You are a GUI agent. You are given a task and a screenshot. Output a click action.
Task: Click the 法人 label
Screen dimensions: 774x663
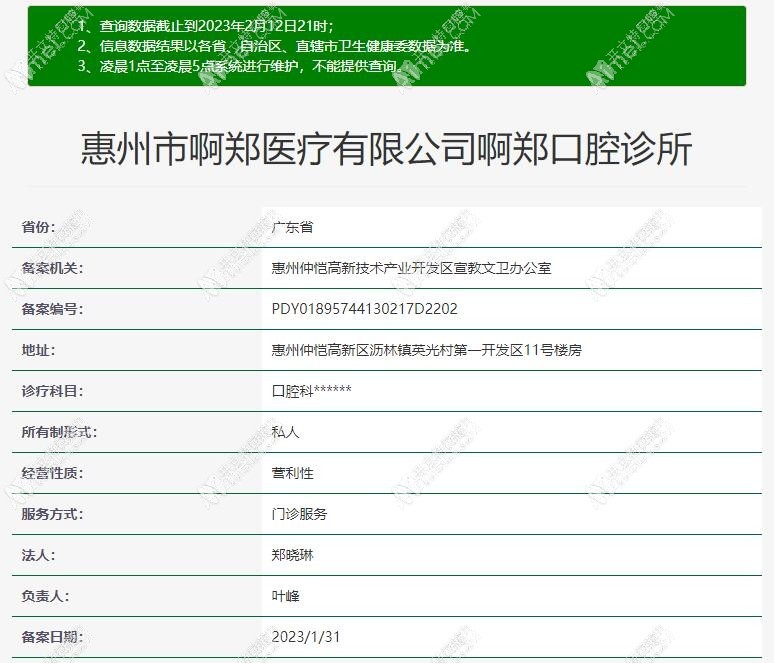tap(39, 555)
